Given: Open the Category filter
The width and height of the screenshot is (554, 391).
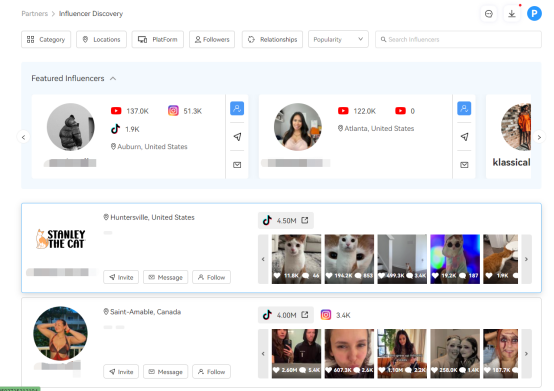Looking at the screenshot, I should (x=46, y=39).
